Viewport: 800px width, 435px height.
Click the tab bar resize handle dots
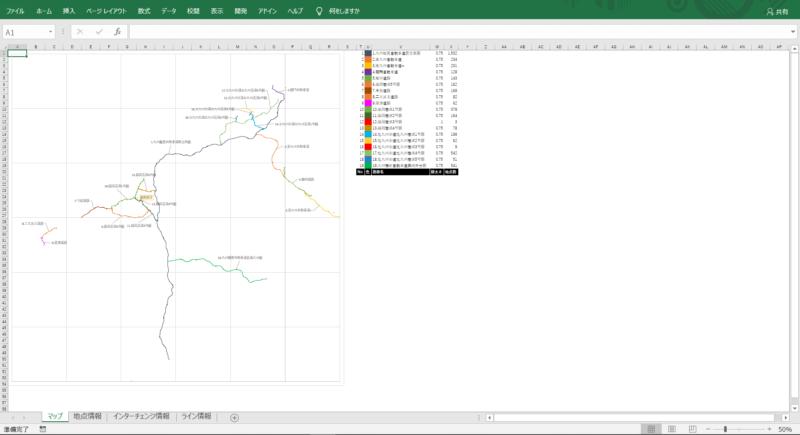479,418
